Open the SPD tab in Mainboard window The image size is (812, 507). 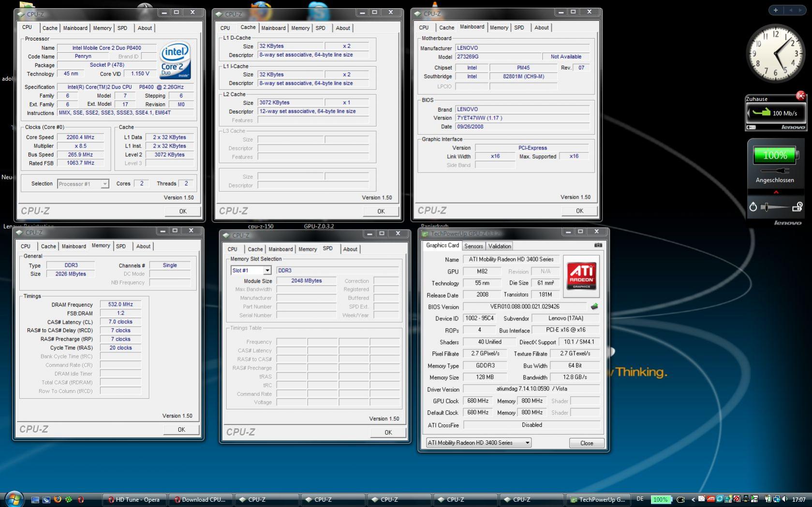click(x=519, y=28)
